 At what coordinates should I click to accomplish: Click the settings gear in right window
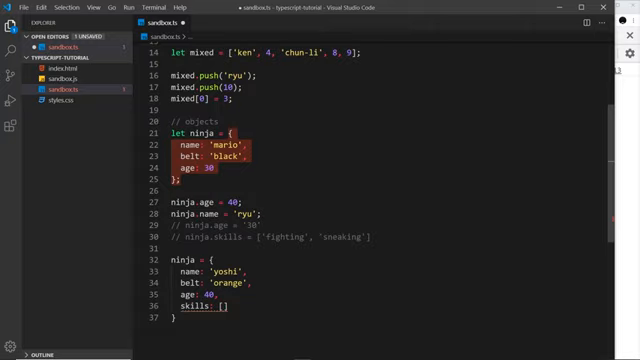(630, 53)
